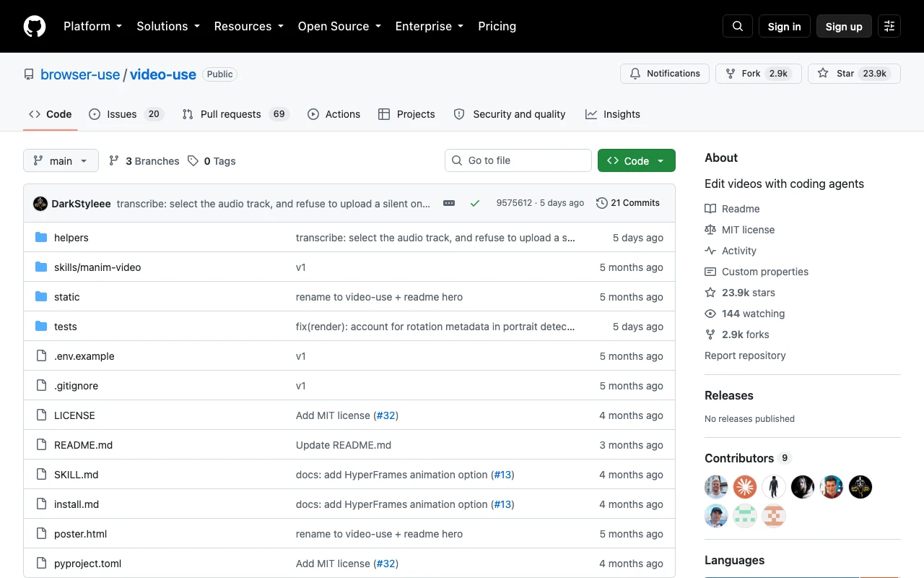Screen dimensions: 924x578
Task: Open appearance settings icon next to Sign up
Action: pos(889,26)
